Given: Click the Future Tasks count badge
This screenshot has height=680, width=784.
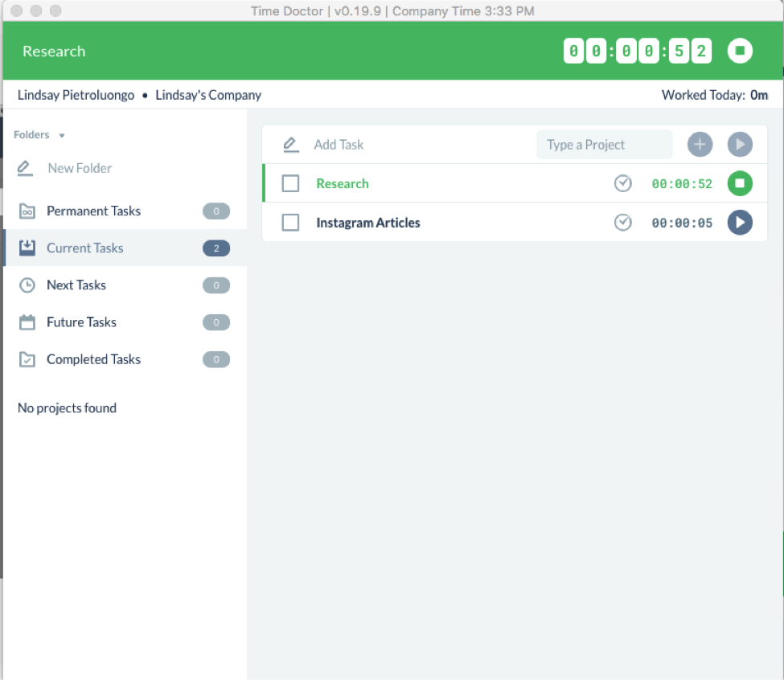Looking at the screenshot, I should tap(216, 322).
